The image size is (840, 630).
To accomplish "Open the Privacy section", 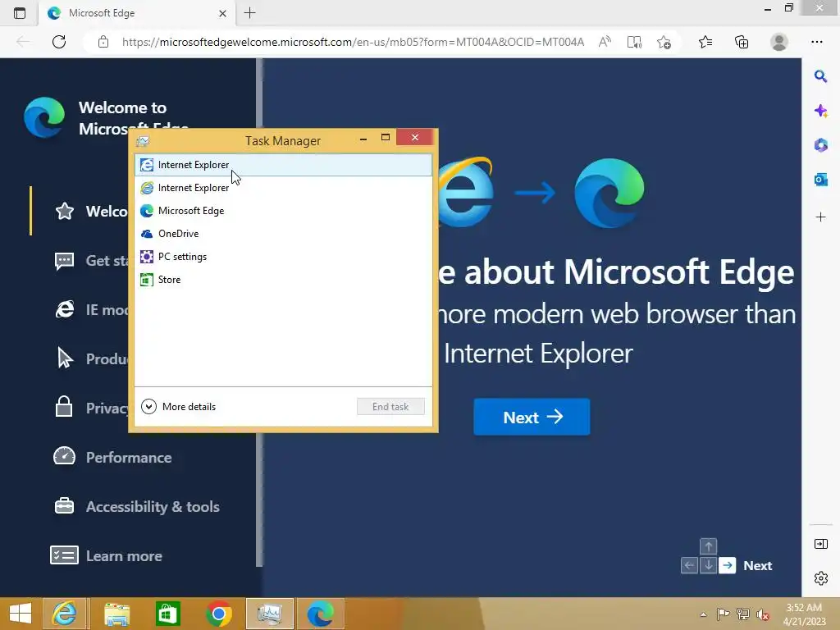I will 91,409.
